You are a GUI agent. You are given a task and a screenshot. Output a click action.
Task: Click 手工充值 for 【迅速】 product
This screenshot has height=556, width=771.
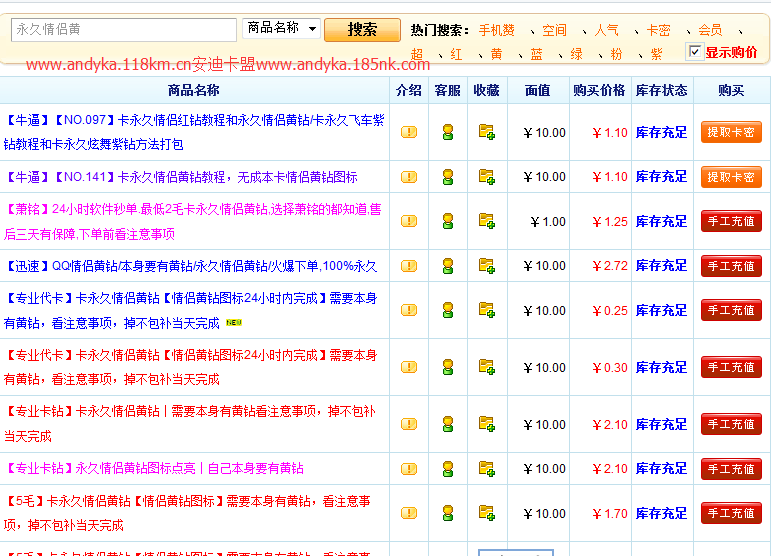point(731,266)
